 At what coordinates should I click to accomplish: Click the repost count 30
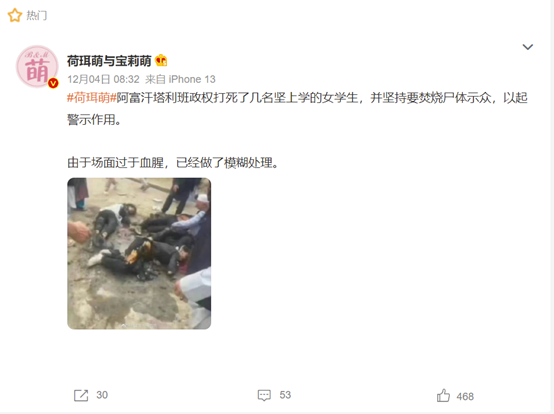tap(102, 395)
